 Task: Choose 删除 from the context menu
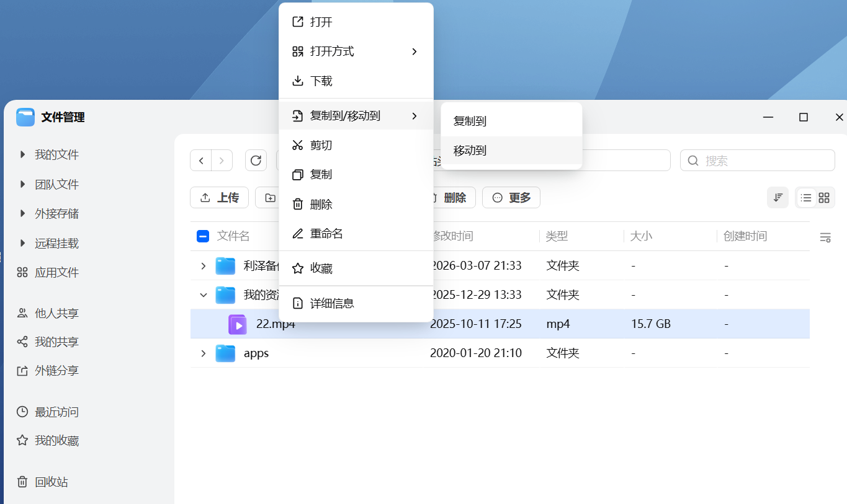coord(356,204)
